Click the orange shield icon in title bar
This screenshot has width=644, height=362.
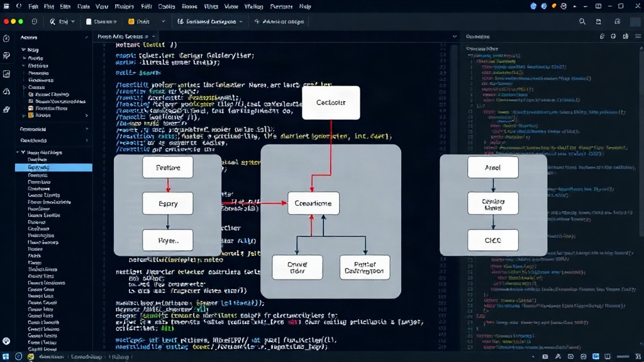click(x=553, y=6)
